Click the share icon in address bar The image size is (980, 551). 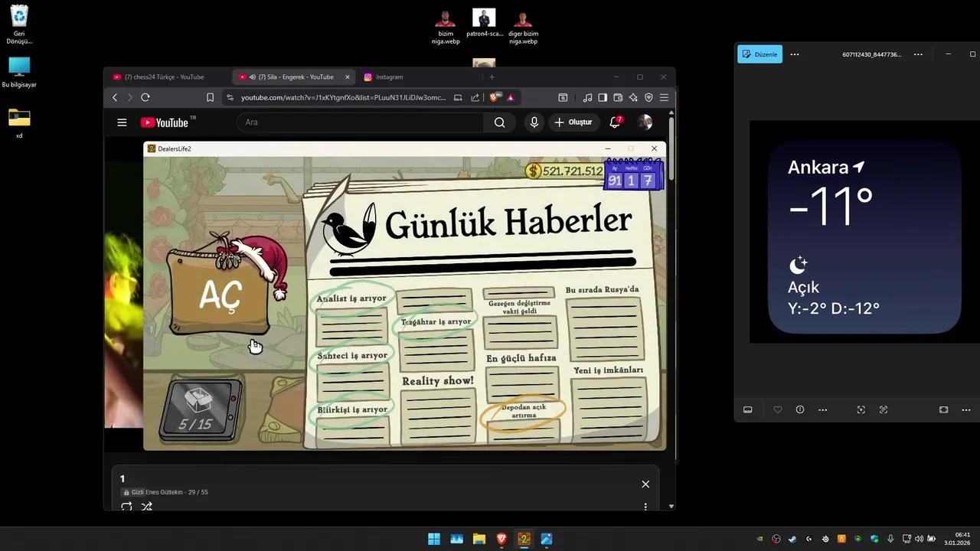click(x=475, y=97)
